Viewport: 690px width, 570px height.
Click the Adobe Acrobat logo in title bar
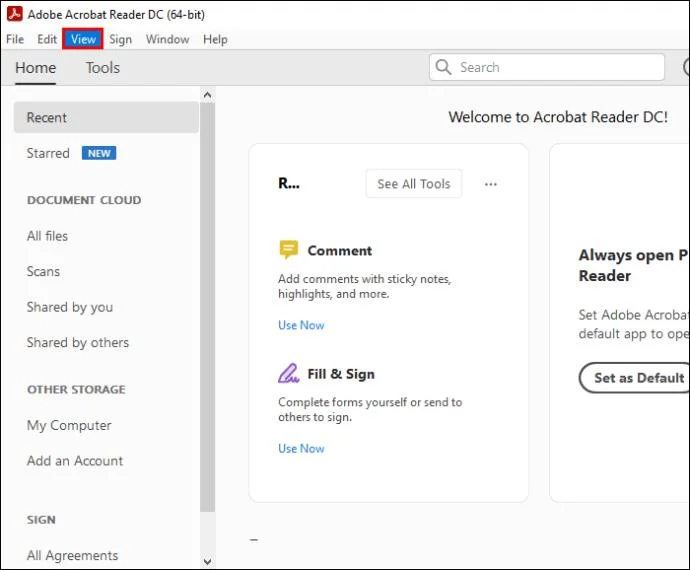point(15,14)
